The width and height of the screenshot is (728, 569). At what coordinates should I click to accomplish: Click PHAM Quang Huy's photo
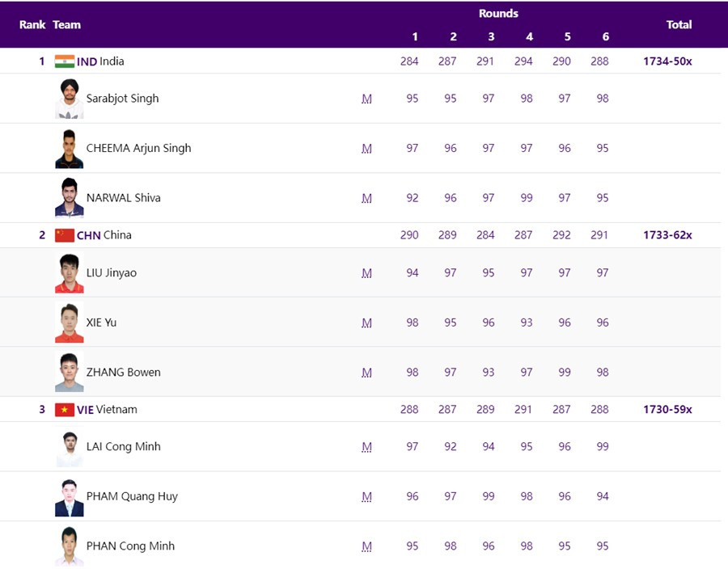[70, 497]
